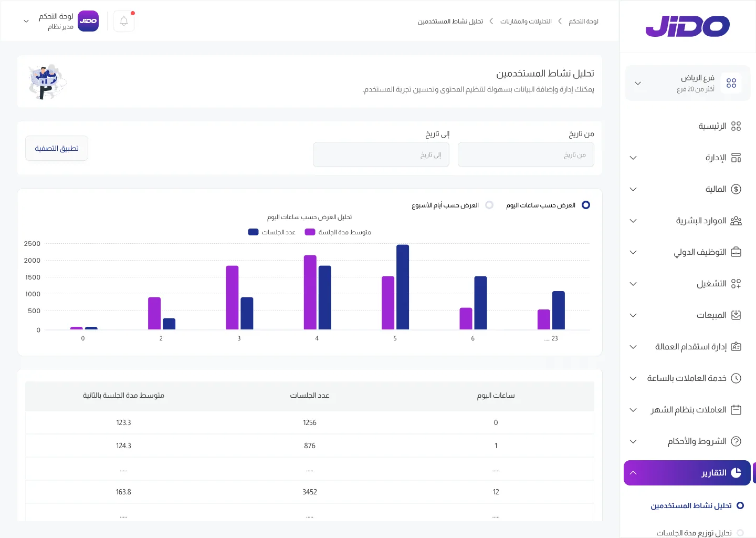
Task: Open the الرئيسية menu item
Action: 688,126
